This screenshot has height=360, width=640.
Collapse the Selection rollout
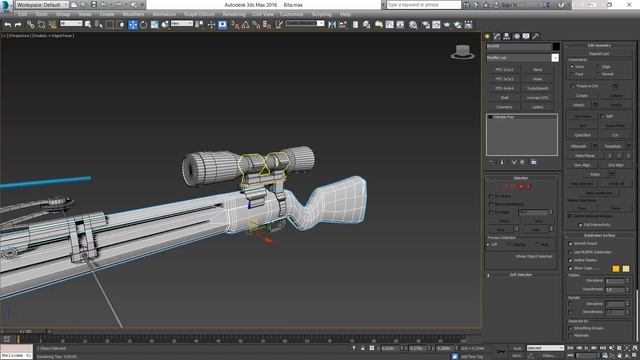point(521,178)
